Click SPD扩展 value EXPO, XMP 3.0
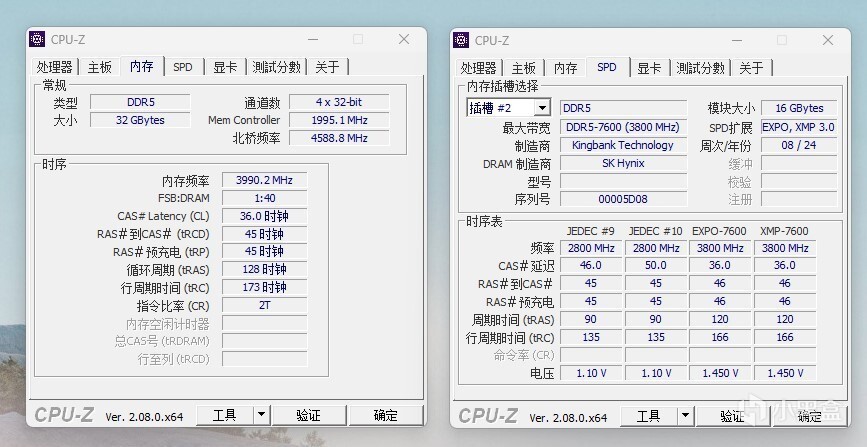The image size is (867, 447). tap(799, 127)
